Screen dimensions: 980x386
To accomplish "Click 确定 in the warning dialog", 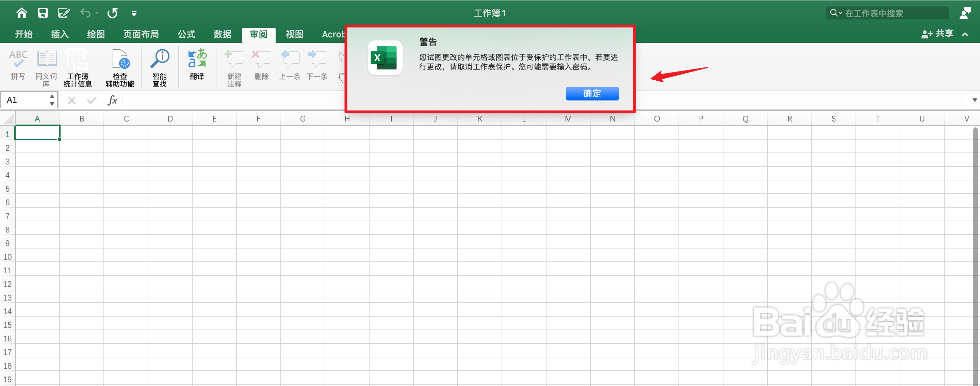I will click(x=592, y=94).
